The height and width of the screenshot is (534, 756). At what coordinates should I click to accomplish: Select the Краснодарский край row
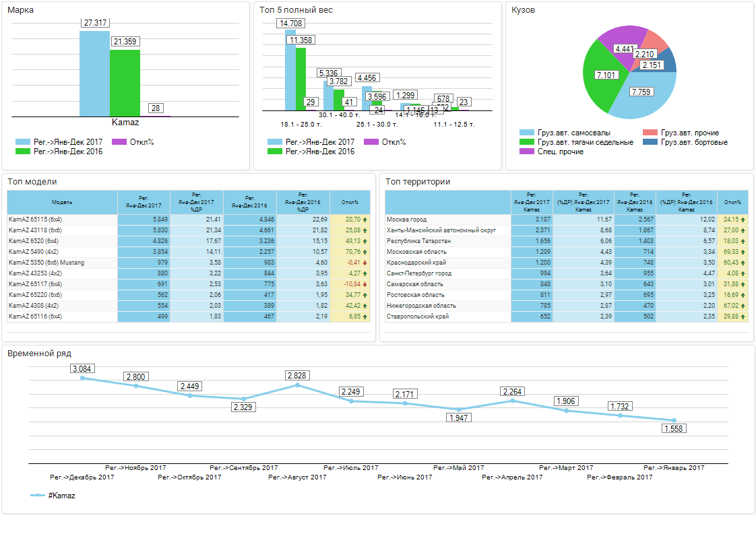tap(567, 263)
